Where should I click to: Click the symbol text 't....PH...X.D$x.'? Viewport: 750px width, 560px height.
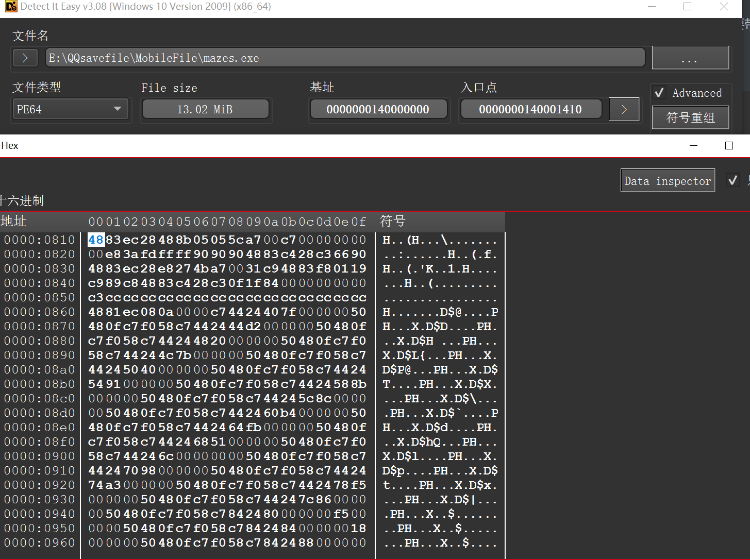pos(440,485)
